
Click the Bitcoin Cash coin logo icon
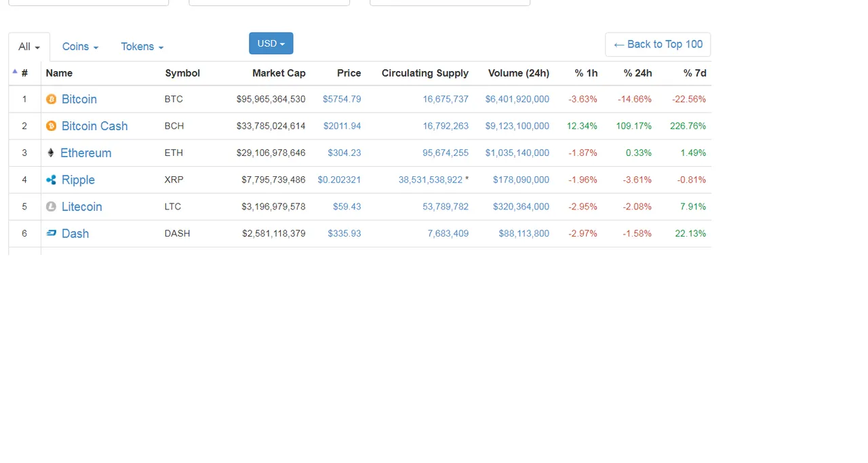point(51,126)
